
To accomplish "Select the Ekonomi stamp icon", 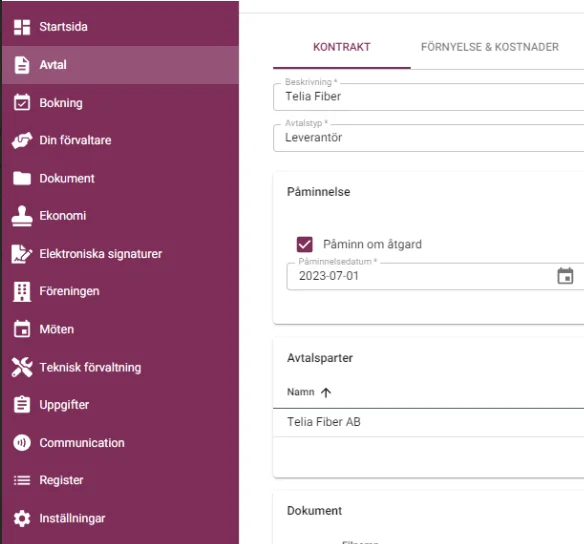I will click(x=22, y=216).
